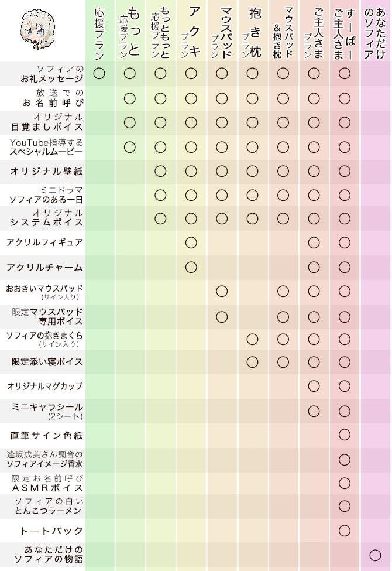Select the 直筆サイン色紙 row circle
This screenshot has height=571, width=392.
[x=344, y=435]
